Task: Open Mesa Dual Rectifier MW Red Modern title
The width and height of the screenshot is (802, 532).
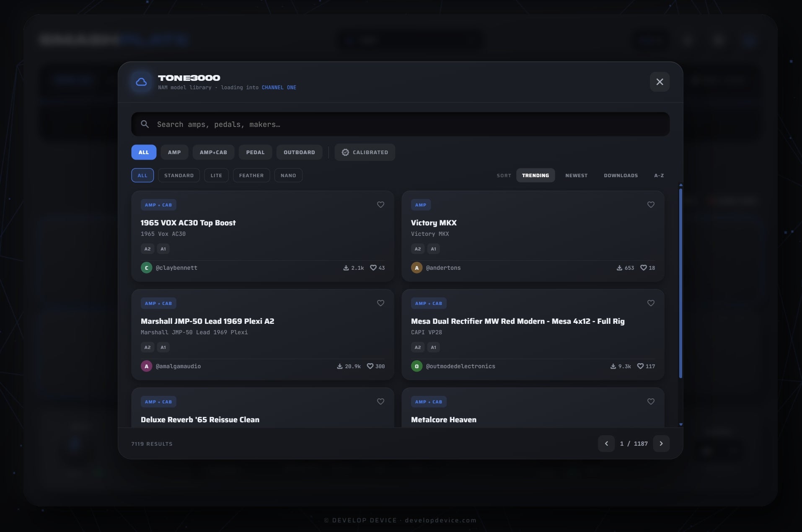Action: [x=517, y=321]
